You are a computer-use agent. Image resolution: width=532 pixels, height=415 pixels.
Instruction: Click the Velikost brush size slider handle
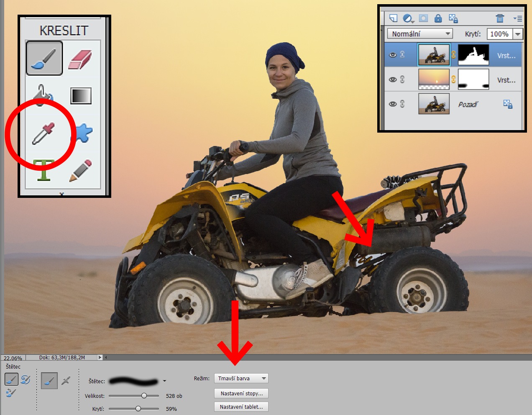[144, 396]
